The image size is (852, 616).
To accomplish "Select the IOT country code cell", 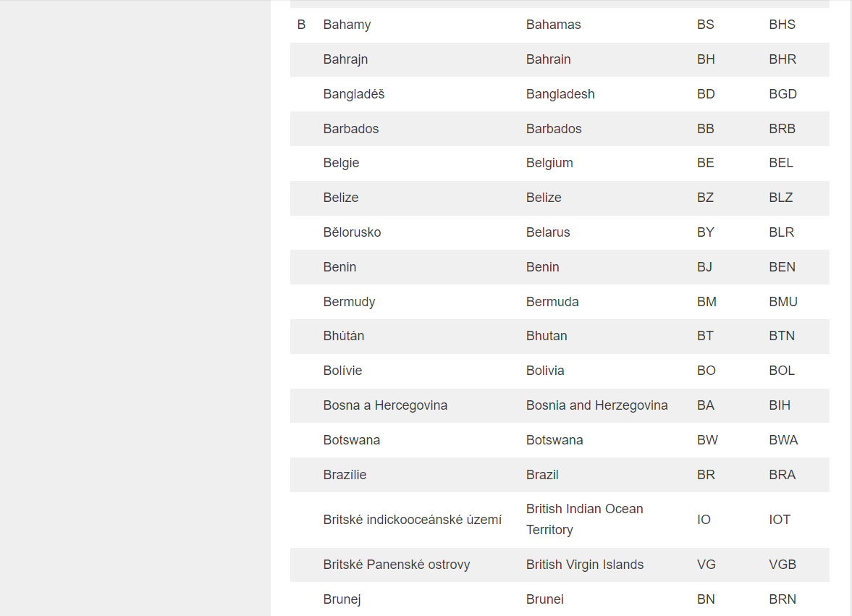I will click(780, 520).
